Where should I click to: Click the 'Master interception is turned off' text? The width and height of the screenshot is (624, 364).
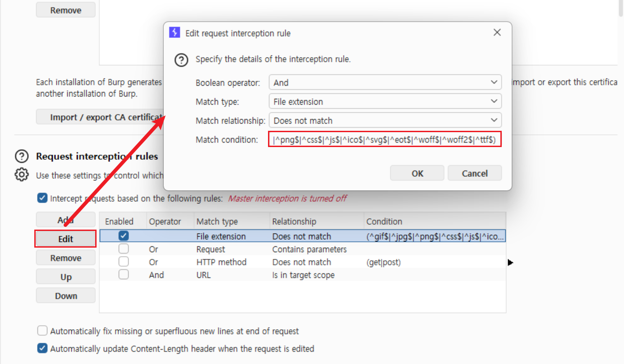(x=287, y=198)
